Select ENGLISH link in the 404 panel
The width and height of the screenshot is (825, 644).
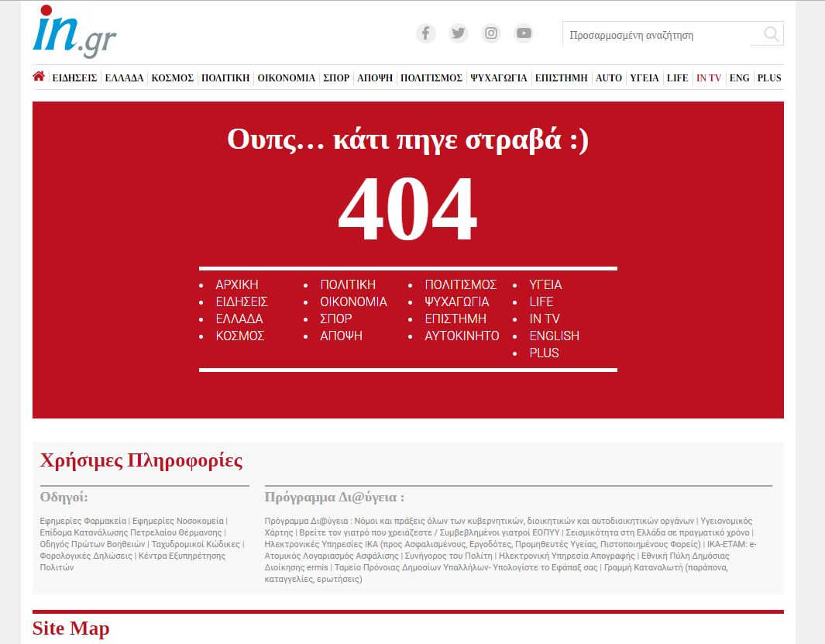point(554,336)
